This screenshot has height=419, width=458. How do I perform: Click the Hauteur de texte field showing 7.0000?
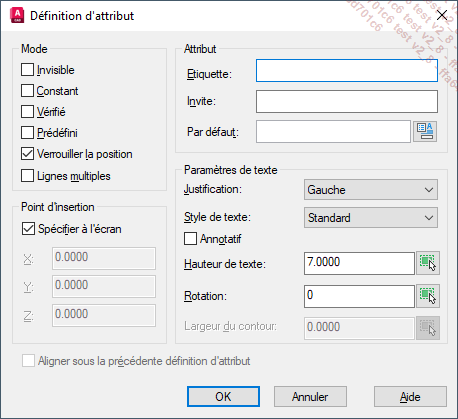click(x=359, y=263)
